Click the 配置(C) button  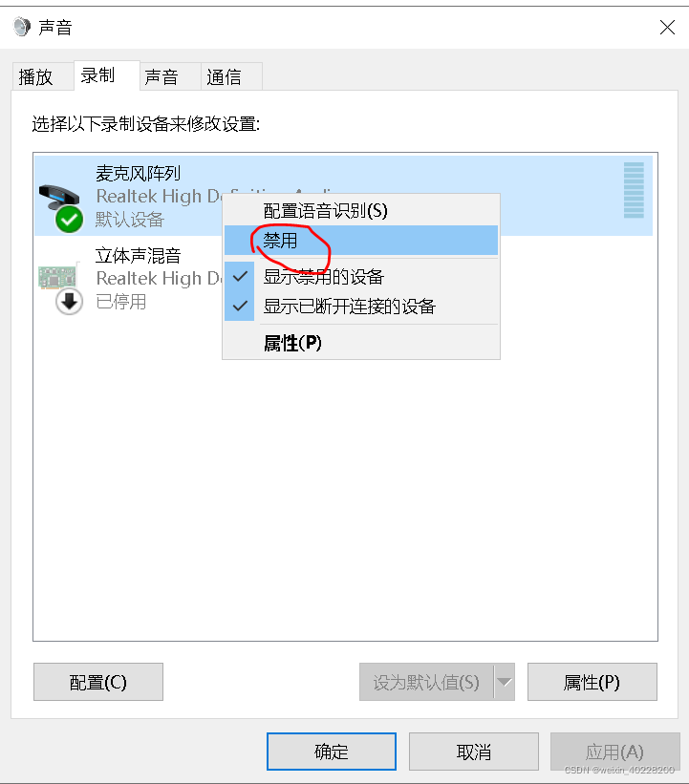point(98,682)
